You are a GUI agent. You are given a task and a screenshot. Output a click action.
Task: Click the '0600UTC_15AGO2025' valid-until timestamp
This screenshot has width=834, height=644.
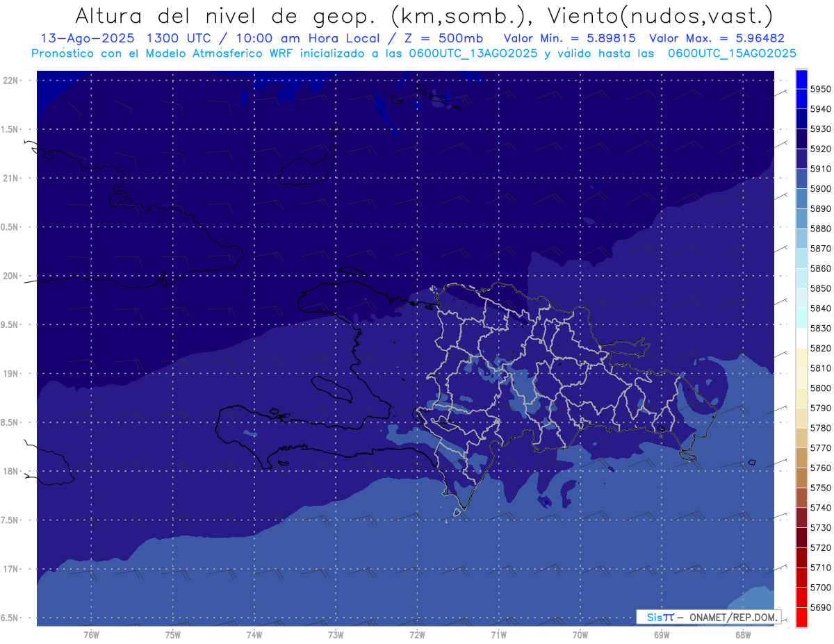pyautogui.click(x=732, y=53)
